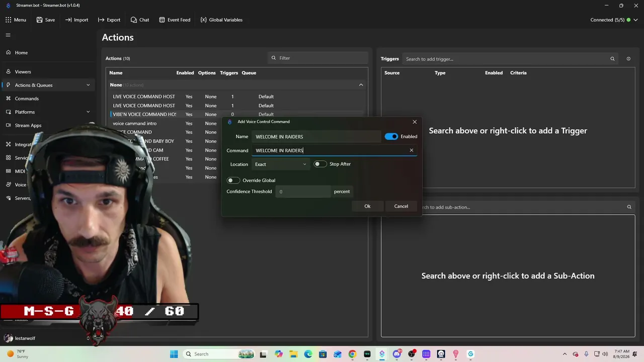Open Event Feed from the toolbar

[175, 20]
